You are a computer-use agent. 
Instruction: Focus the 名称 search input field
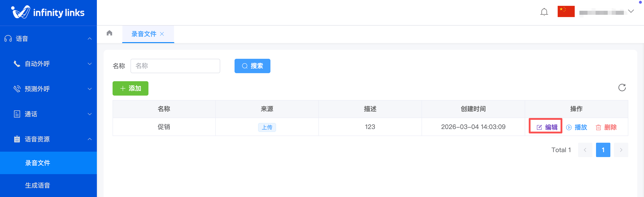(175, 66)
